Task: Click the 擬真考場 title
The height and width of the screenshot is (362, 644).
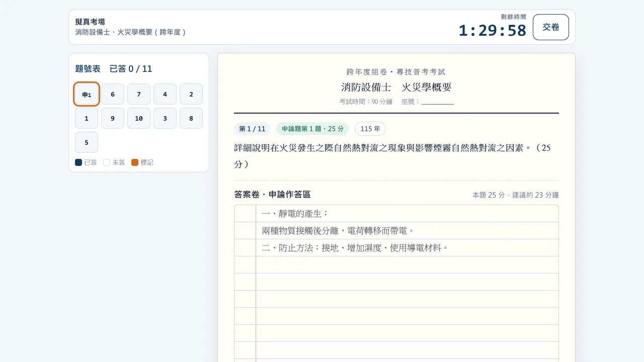Action: [90, 22]
